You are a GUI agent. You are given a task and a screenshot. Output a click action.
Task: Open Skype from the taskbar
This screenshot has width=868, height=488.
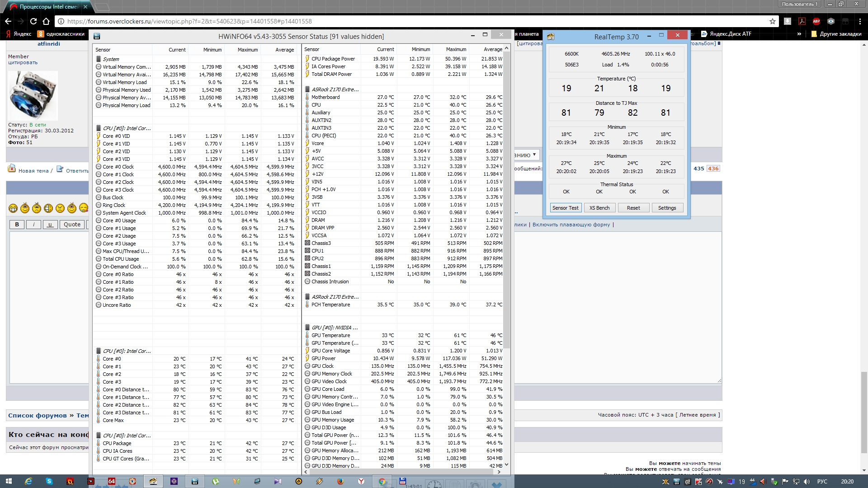(x=49, y=482)
